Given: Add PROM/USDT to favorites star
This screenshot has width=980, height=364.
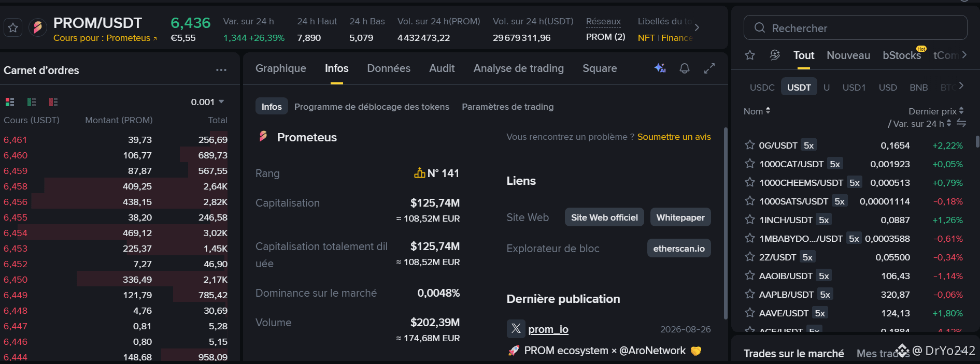Looking at the screenshot, I should pos(13,27).
